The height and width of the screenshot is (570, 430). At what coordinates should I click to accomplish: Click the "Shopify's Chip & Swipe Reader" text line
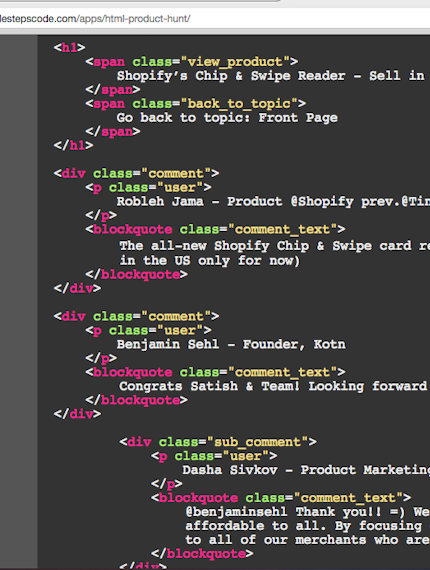271,76
